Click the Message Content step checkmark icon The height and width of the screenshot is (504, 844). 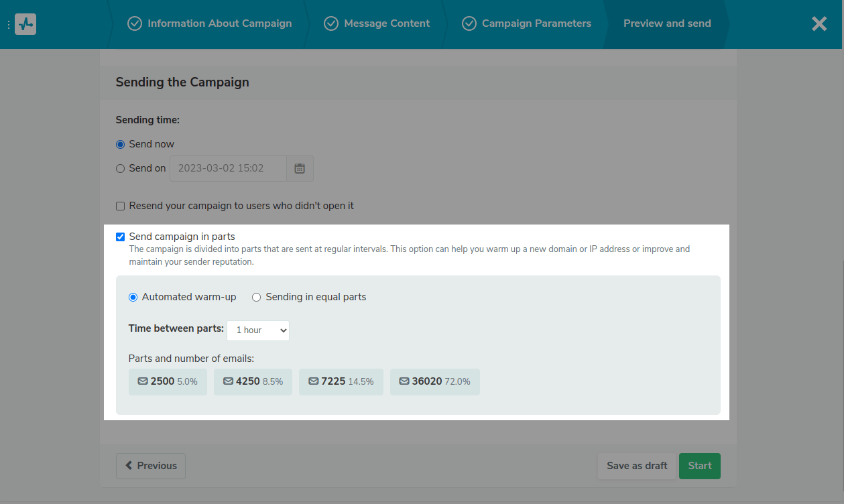331,23
